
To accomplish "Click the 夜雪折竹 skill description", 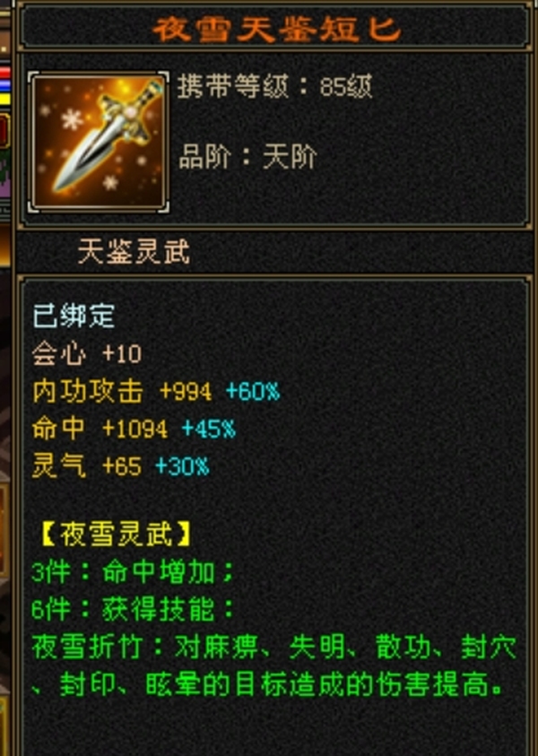I will [x=274, y=666].
